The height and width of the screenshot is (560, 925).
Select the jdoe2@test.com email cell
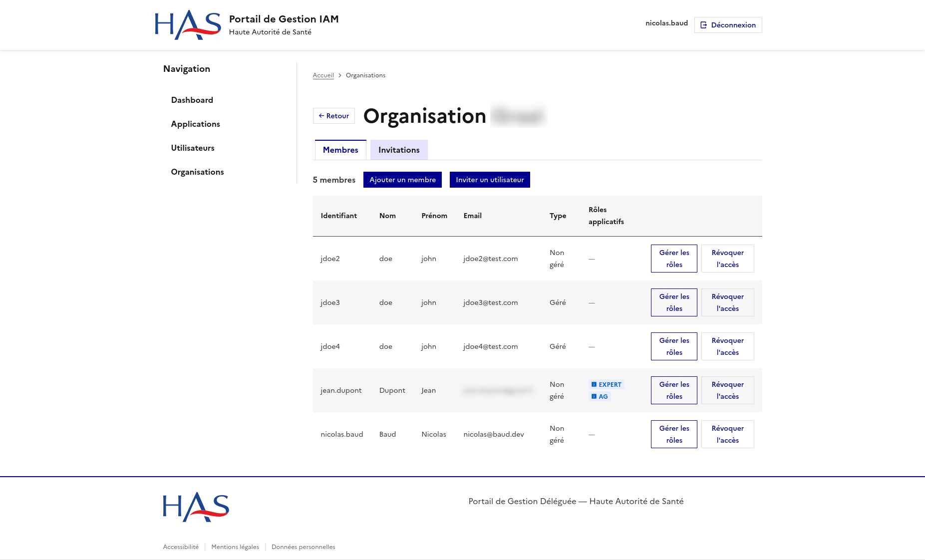(491, 259)
